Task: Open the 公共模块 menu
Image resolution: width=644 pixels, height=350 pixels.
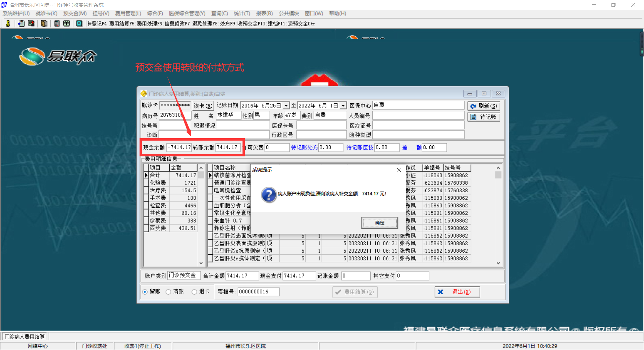Action: (x=289, y=13)
